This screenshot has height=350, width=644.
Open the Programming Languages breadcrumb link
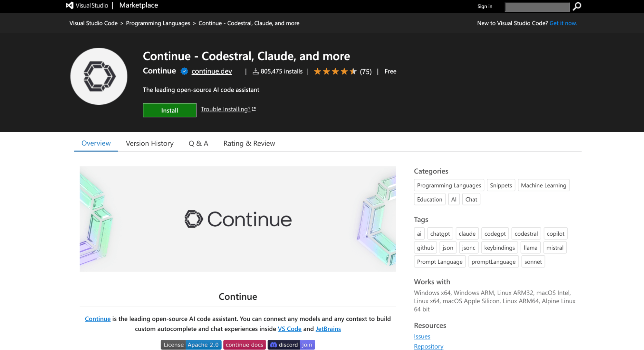pos(158,23)
